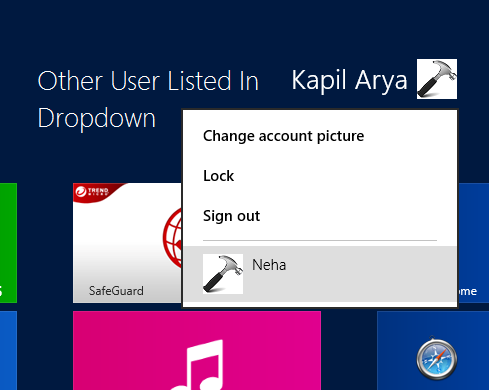Launch Safari via the compass icon

(x=437, y=359)
